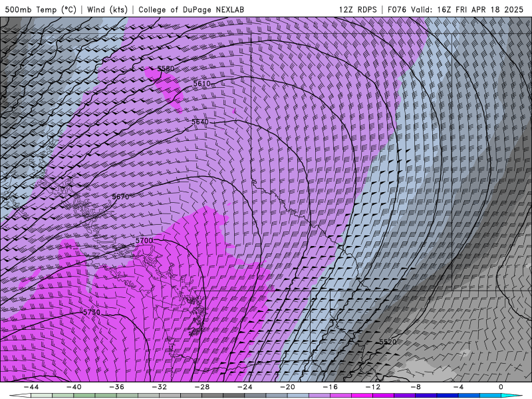532x399 pixels.
Task: Click the -44 value on the temperature scale
Action: (x=31, y=387)
